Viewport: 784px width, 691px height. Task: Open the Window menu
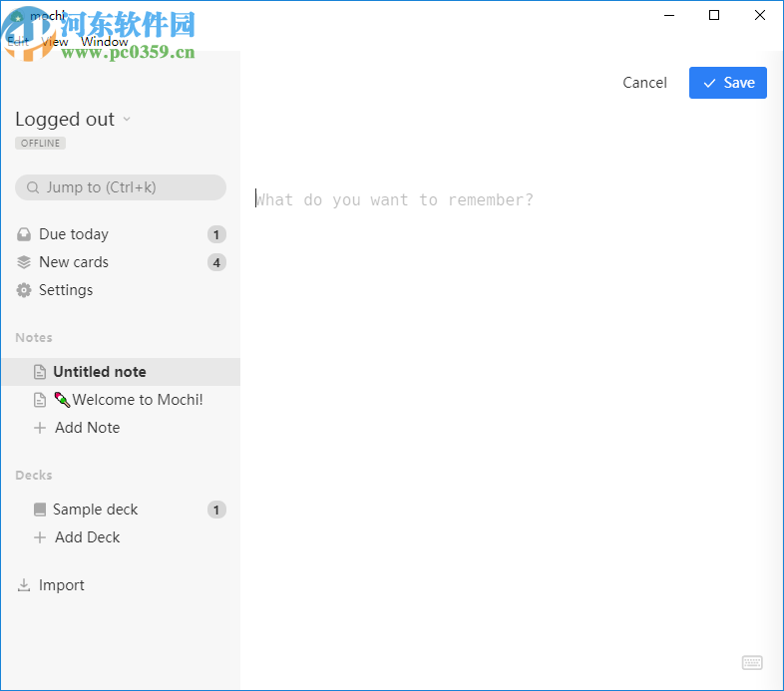coord(105,42)
